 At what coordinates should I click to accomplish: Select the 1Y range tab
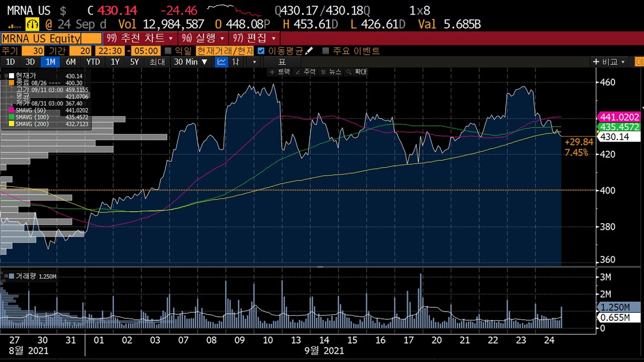[115, 62]
